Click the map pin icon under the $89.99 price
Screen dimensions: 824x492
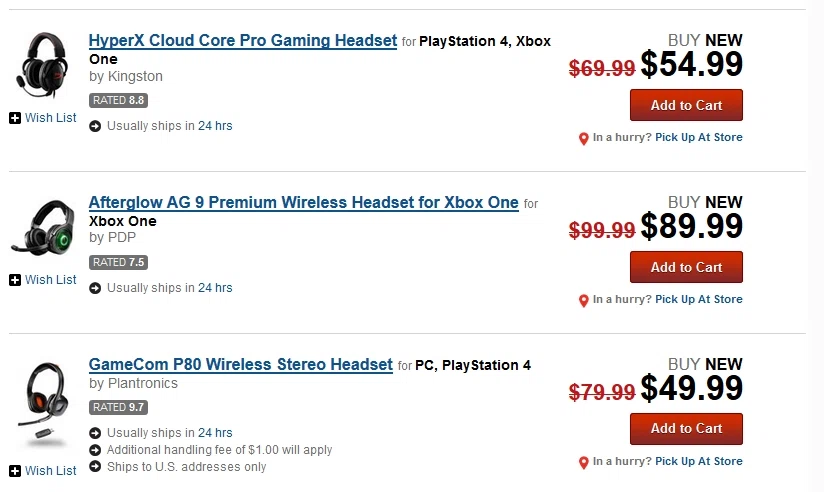pyautogui.click(x=583, y=301)
